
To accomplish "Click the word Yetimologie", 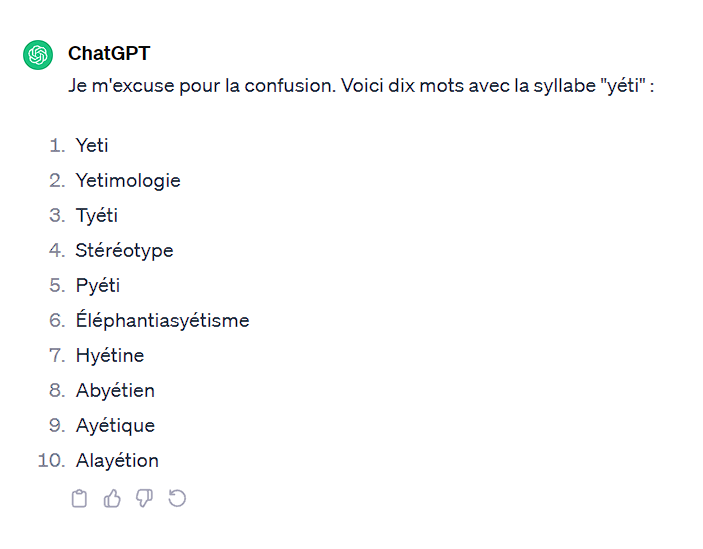I will click(128, 181).
